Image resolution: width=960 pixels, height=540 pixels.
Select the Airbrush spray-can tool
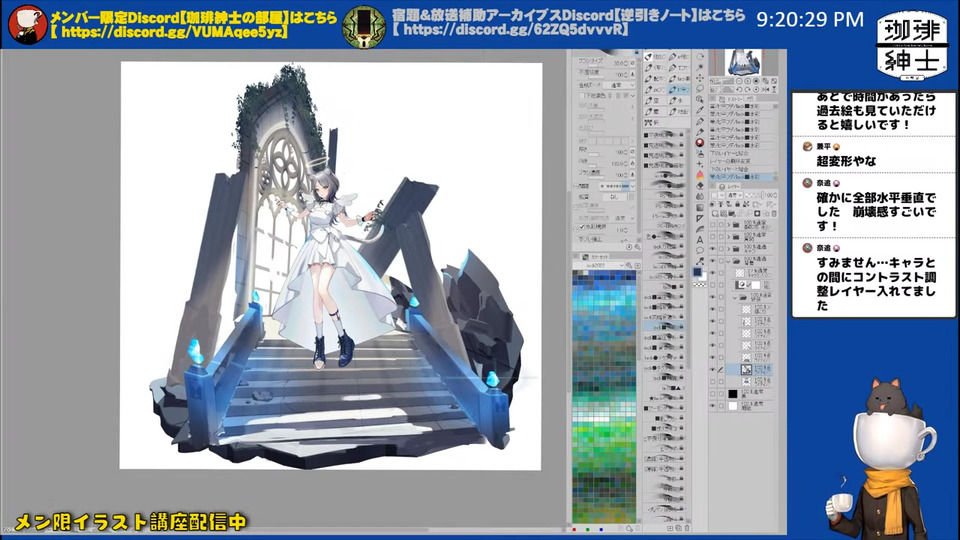tap(700, 154)
